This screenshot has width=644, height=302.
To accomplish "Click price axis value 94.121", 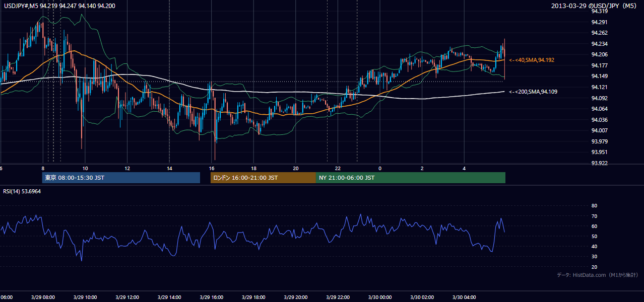I will 599,87.
